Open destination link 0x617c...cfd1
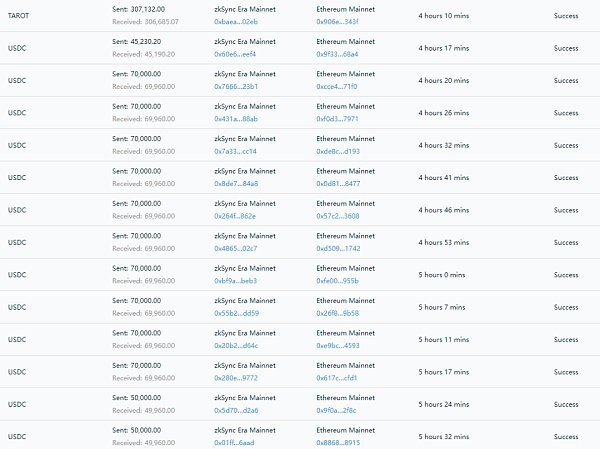This screenshot has height=449, width=600. click(337, 378)
